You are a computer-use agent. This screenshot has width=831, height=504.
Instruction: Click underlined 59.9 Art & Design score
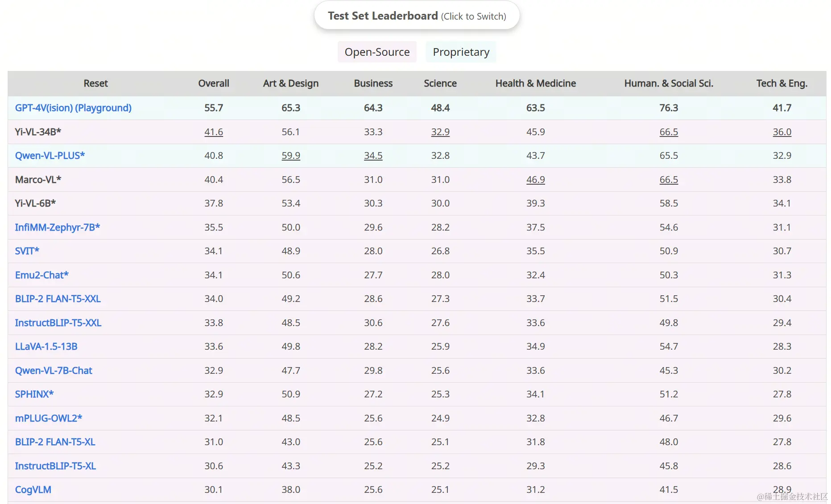(x=291, y=156)
